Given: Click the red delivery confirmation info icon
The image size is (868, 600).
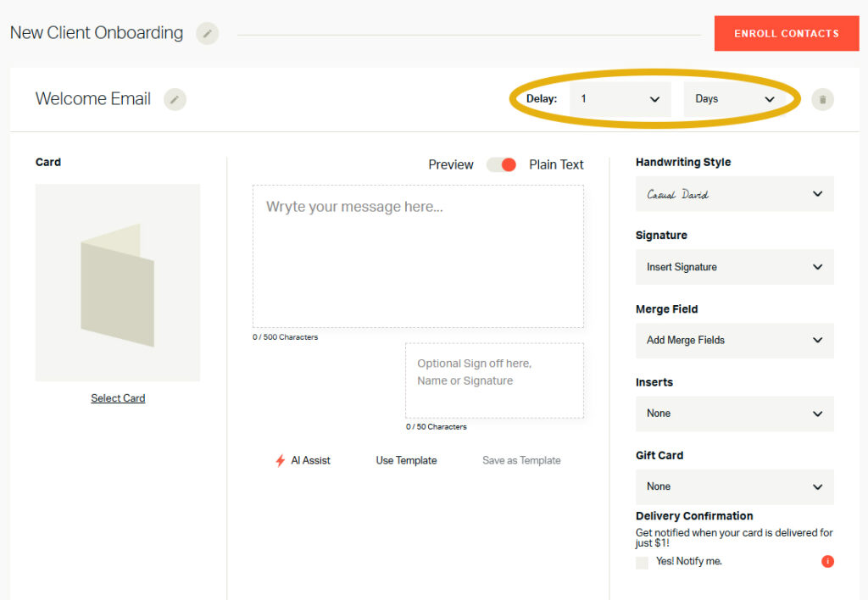Looking at the screenshot, I should click(827, 561).
